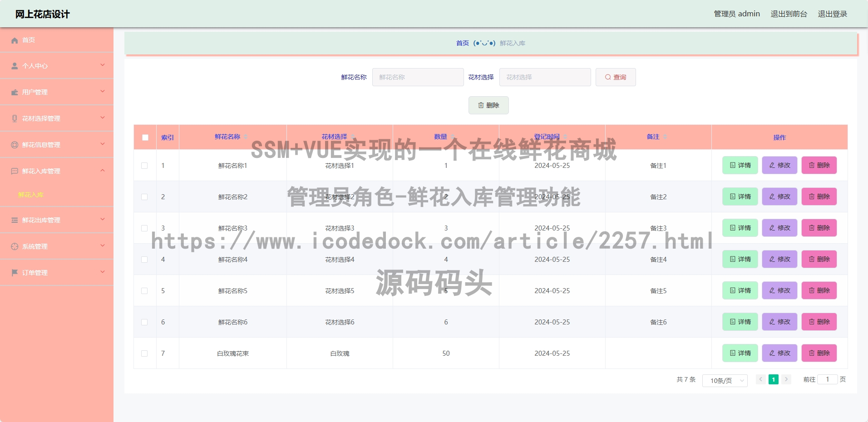868x422 pixels.
Task: Click the 鲜花入库管理 sidebar icon
Action: click(15, 171)
